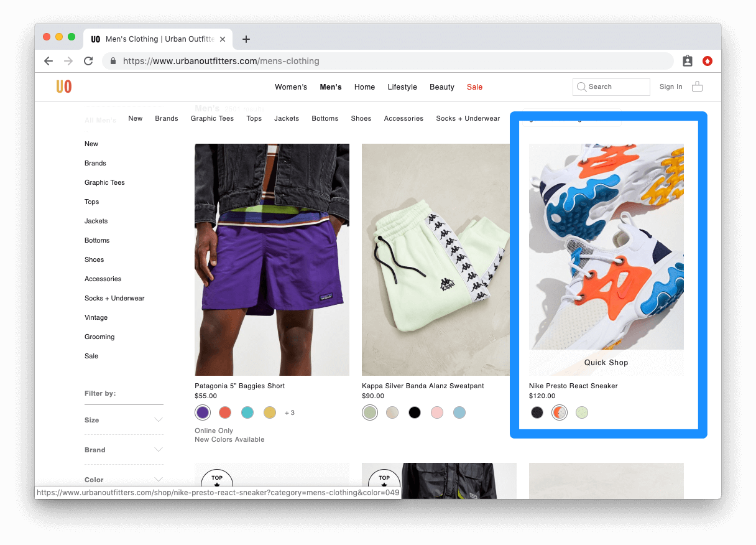Click Sale in the left sidebar

tap(91, 356)
